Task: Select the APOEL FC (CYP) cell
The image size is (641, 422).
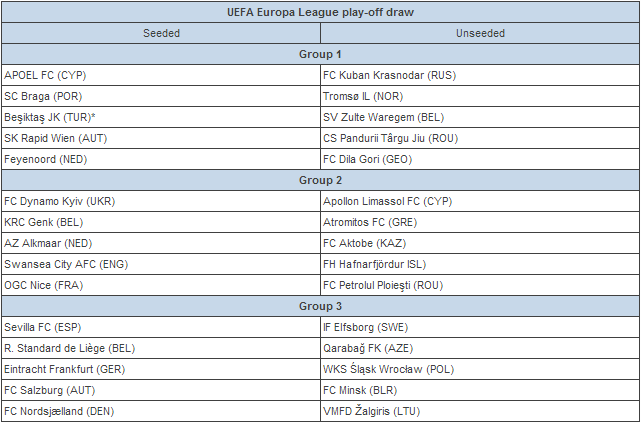Action: tap(46, 75)
